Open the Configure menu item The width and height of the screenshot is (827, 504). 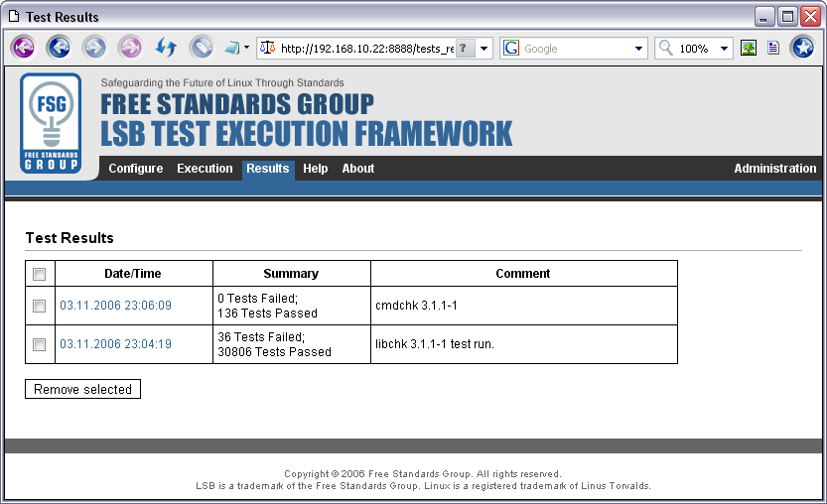click(136, 169)
